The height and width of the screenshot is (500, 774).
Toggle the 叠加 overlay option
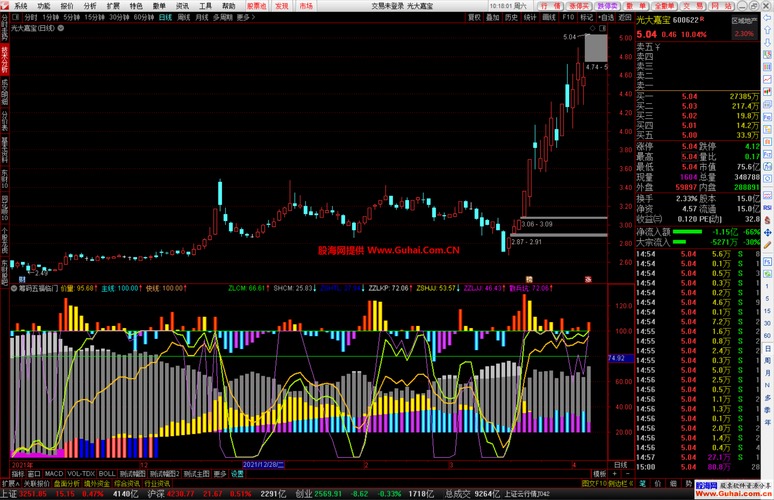click(493, 17)
